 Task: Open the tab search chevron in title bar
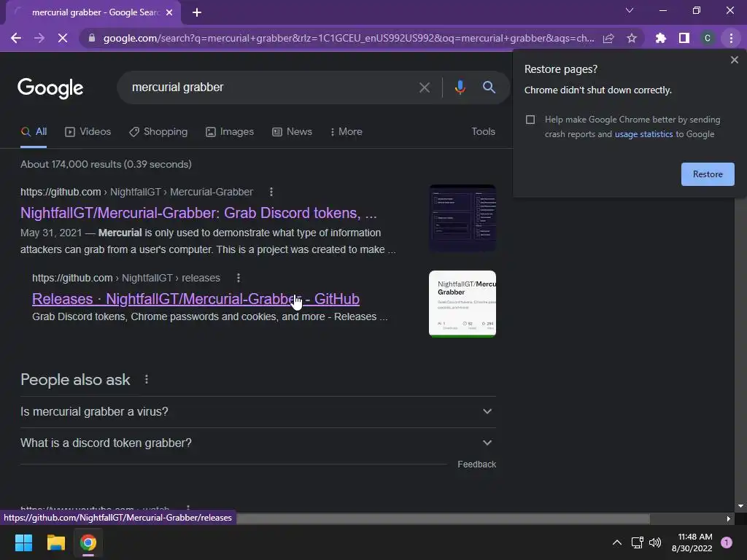pyautogui.click(x=630, y=10)
